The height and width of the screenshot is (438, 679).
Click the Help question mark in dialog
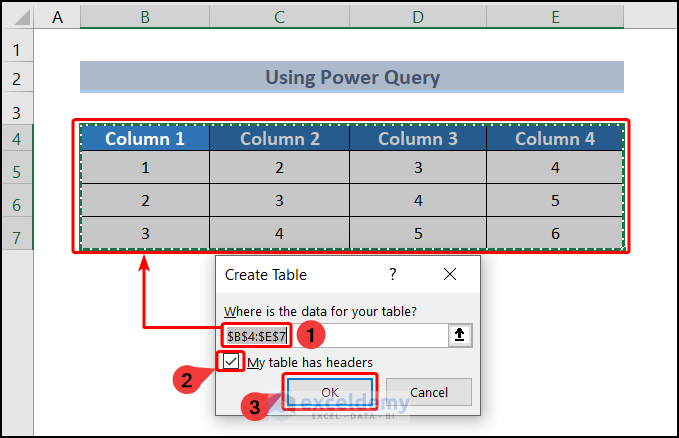[x=393, y=274]
